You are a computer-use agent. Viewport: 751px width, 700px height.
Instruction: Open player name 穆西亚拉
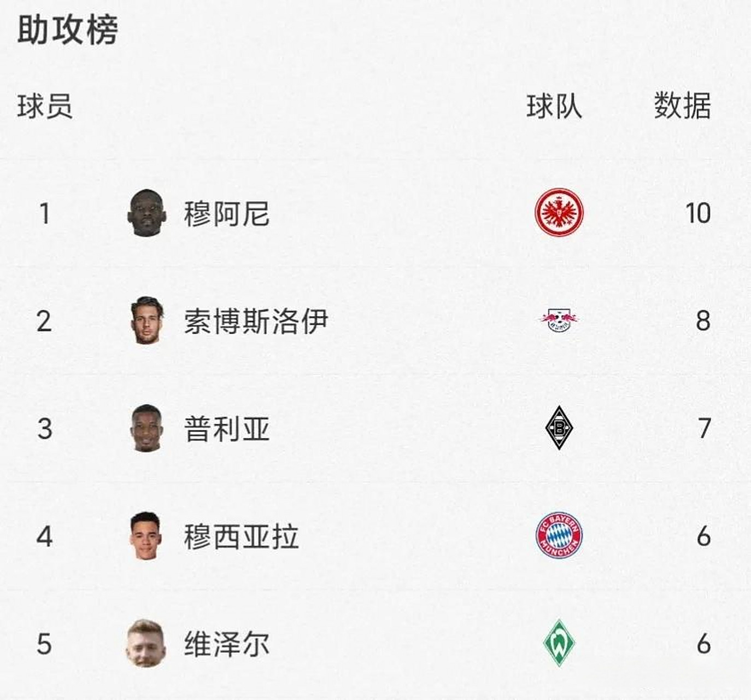(241, 536)
